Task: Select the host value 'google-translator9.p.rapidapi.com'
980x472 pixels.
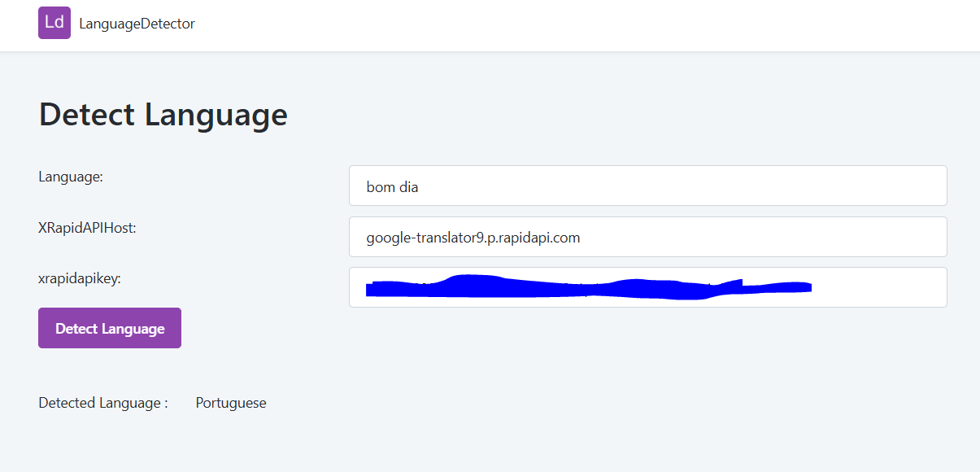Action: [473, 237]
